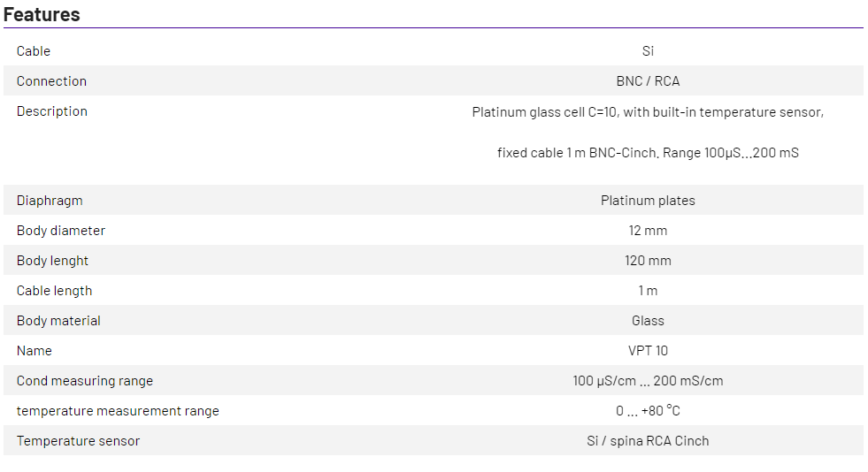The height and width of the screenshot is (472, 868).
Task: Select the Cable length row label
Action: click(54, 291)
